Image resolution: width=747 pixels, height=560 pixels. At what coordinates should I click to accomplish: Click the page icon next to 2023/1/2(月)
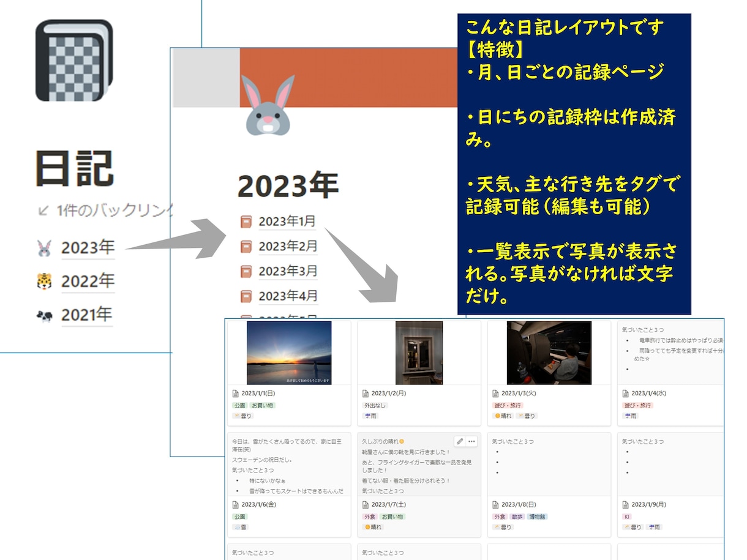pyautogui.click(x=366, y=394)
